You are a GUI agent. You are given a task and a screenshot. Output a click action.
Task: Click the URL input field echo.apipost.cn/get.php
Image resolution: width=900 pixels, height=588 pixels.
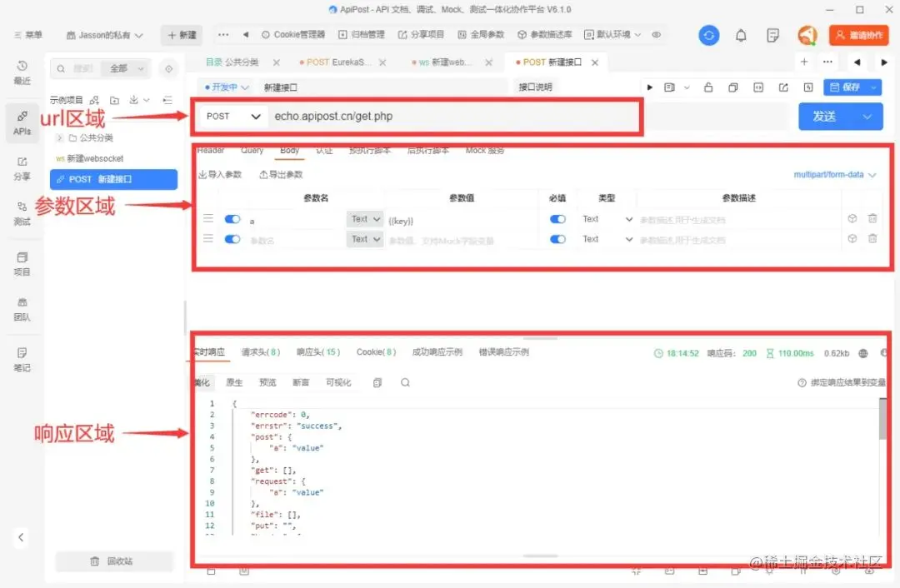453,117
